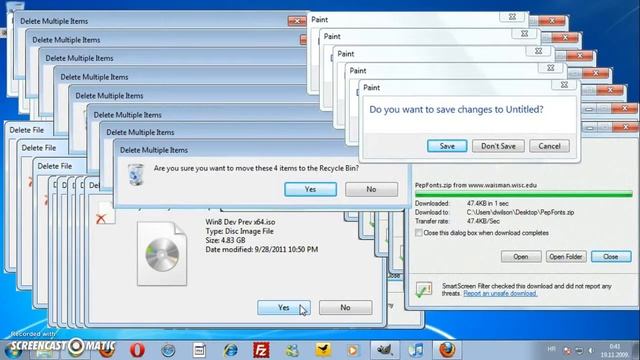The height and width of the screenshot is (360, 640).
Task: Click No in the Delete File dialog
Action: pos(345,307)
